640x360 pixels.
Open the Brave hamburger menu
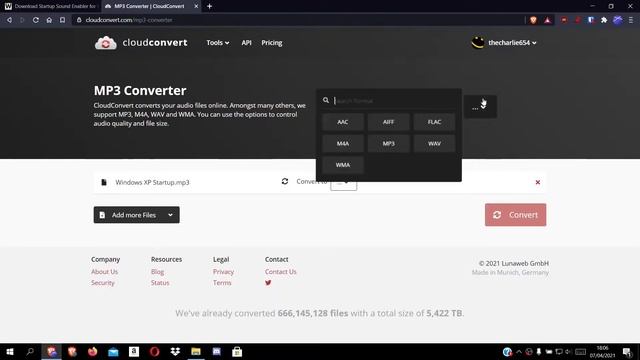(x=631, y=20)
